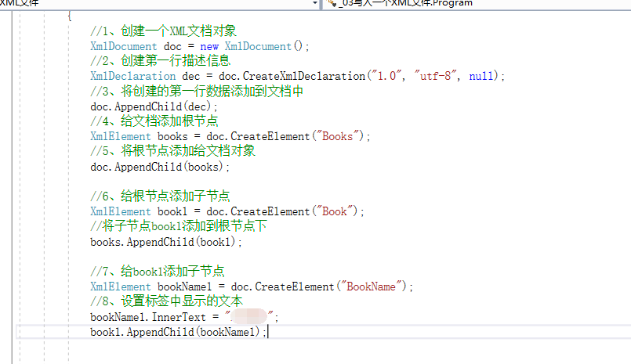The image size is (631, 364).
Task: Click the "Book" string literal
Action: click(x=335, y=211)
